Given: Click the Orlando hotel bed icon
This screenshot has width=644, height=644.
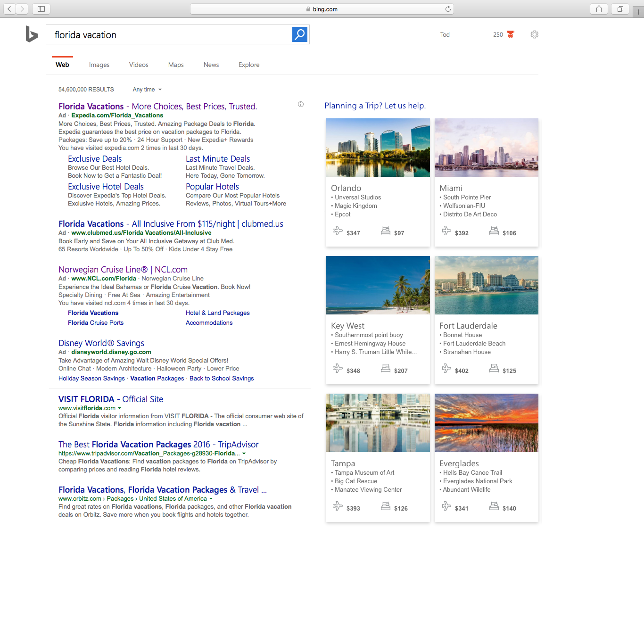Looking at the screenshot, I should click(386, 231).
